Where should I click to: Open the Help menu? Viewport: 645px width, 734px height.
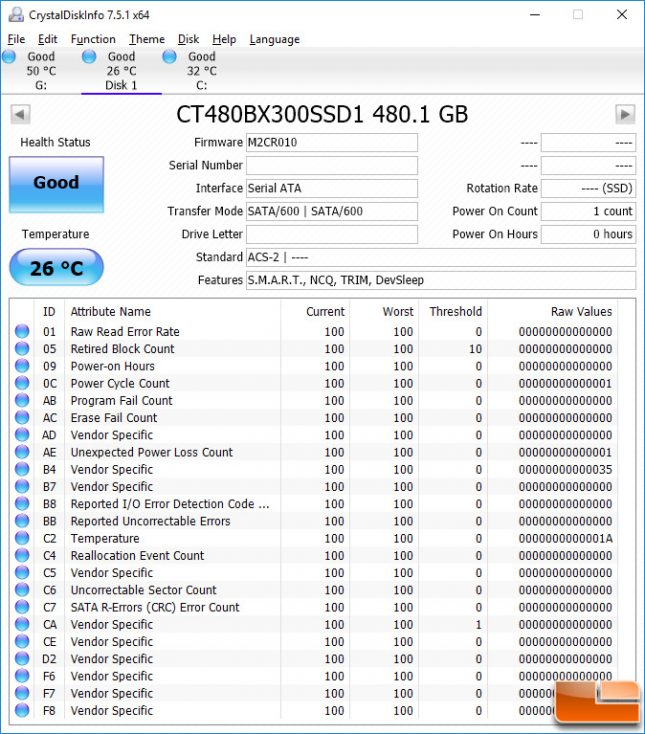pyautogui.click(x=224, y=39)
